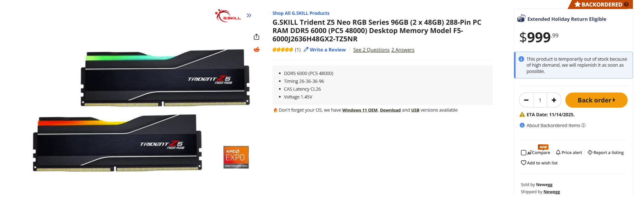The height and width of the screenshot is (197, 644).
Task: Click info icon beside About Backordered Items
Action: pyautogui.click(x=583, y=126)
